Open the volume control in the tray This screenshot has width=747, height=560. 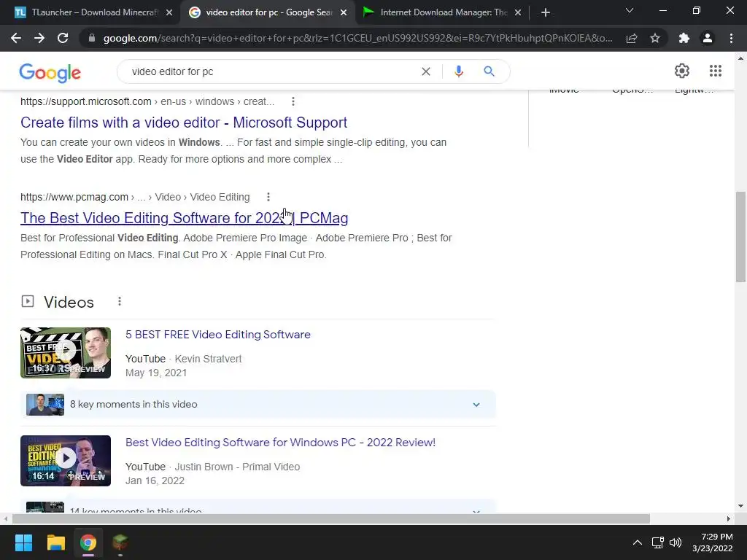(x=676, y=542)
